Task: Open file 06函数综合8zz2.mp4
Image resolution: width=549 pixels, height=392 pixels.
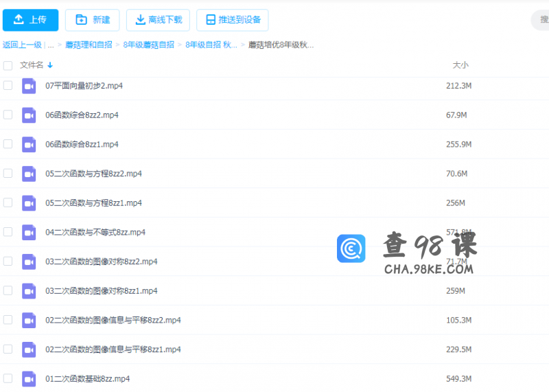Action: 82,115
